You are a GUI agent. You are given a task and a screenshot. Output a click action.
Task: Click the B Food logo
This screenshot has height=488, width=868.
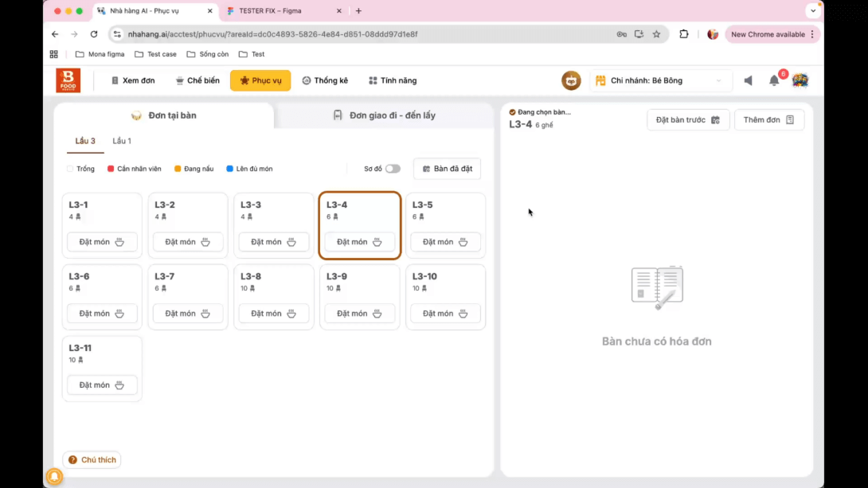[68, 80]
